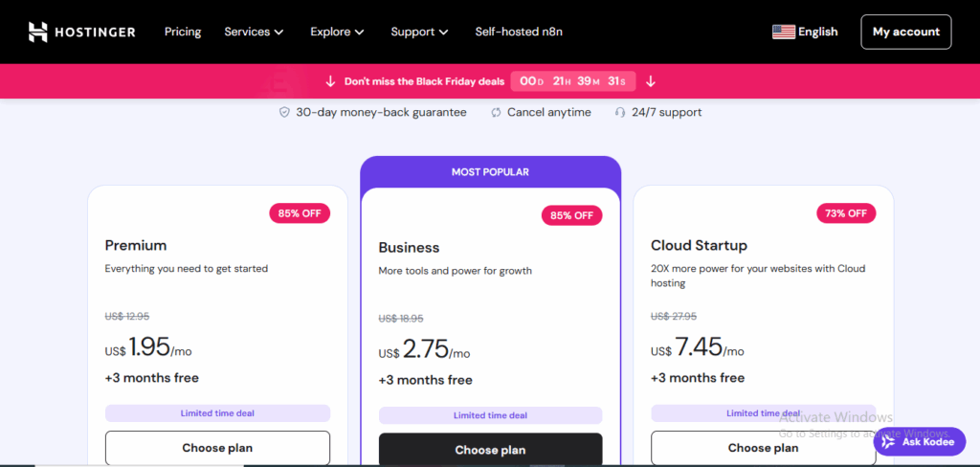
Task: Click More tools and power for growth text
Action: tap(455, 272)
